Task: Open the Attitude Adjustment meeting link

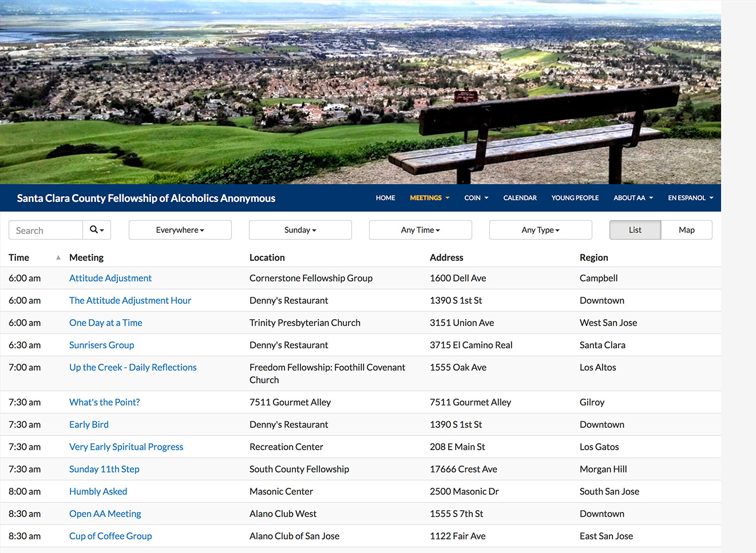Action: click(x=110, y=278)
